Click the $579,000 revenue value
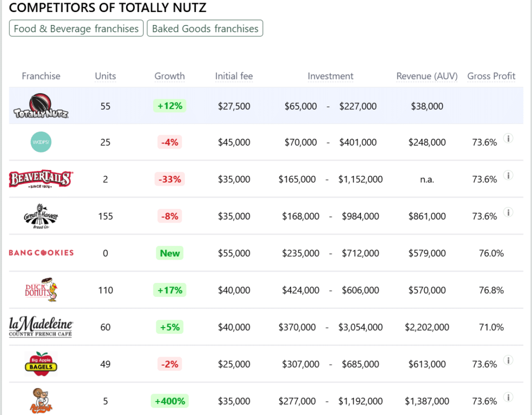The width and height of the screenshot is (532, 415). [x=427, y=253]
